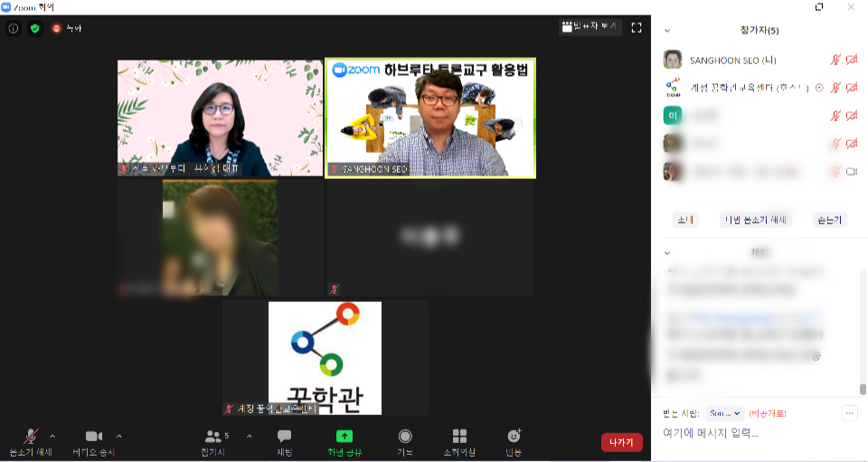
Task: Click the muted mic icon for SANGHOON SEO
Action: pyautogui.click(x=835, y=60)
